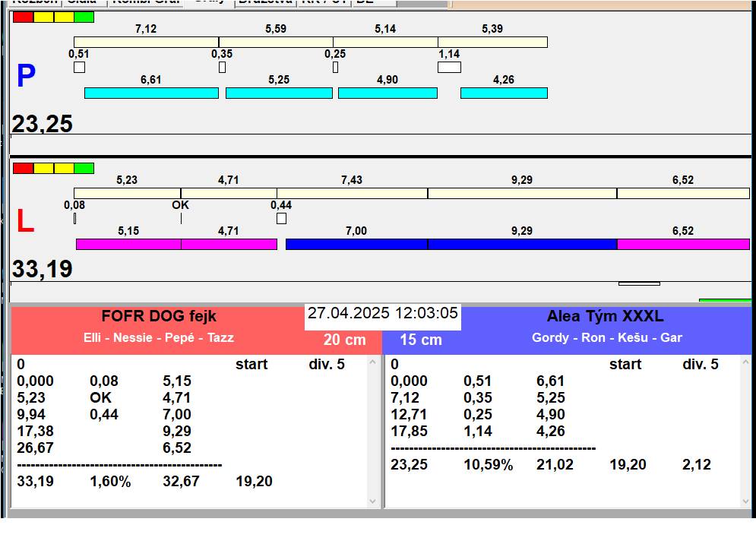Image resolution: width=756 pixels, height=544 pixels.
Task: Click the changeover box under 0,51
Action: pos(79,68)
